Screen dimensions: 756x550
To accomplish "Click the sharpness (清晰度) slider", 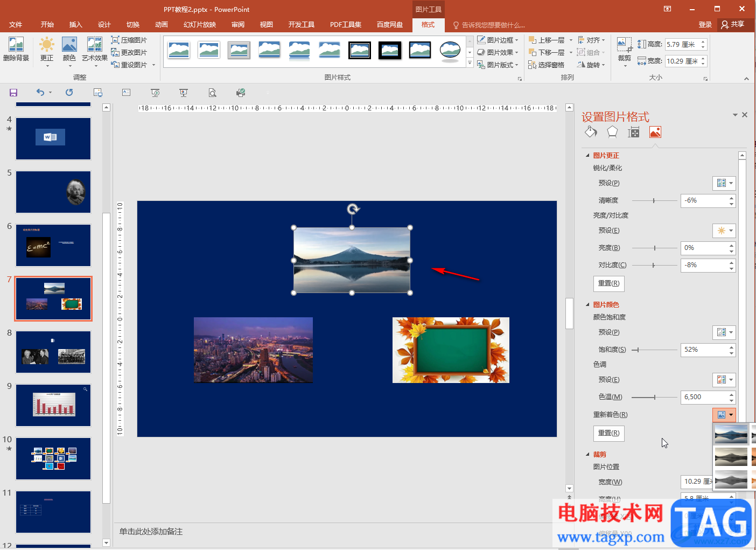I will click(654, 200).
